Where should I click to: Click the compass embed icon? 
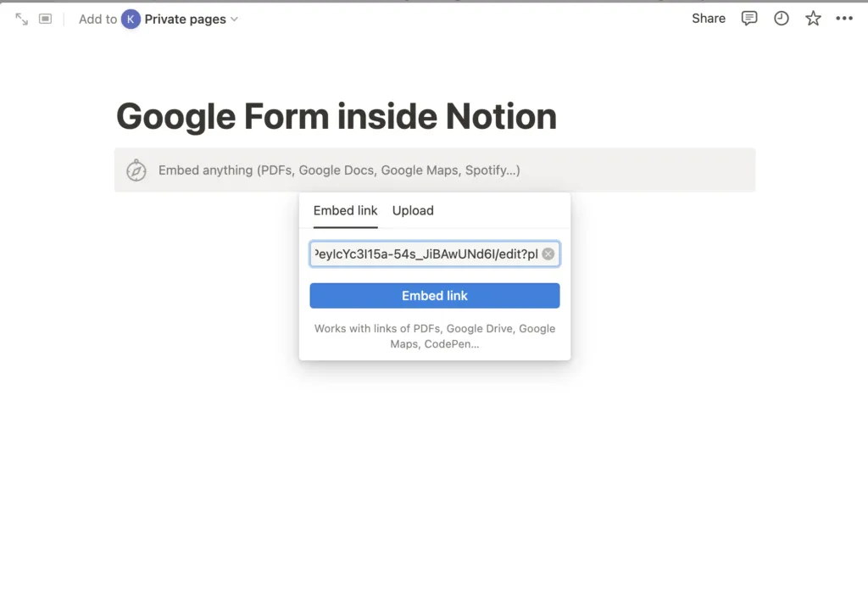[x=136, y=170]
